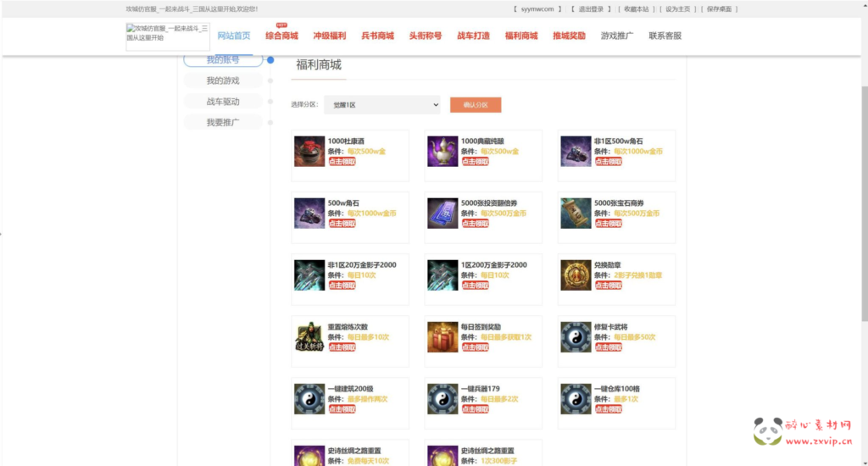This screenshot has width=868, height=466.
Task: Click the 1000杜康酒 wine jar icon
Action: point(309,152)
